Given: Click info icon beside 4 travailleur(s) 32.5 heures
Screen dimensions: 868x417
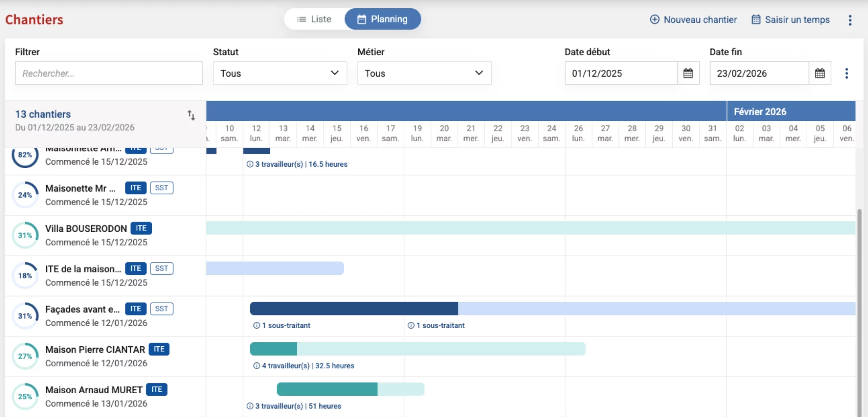Looking at the screenshot, I should pos(256,366).
